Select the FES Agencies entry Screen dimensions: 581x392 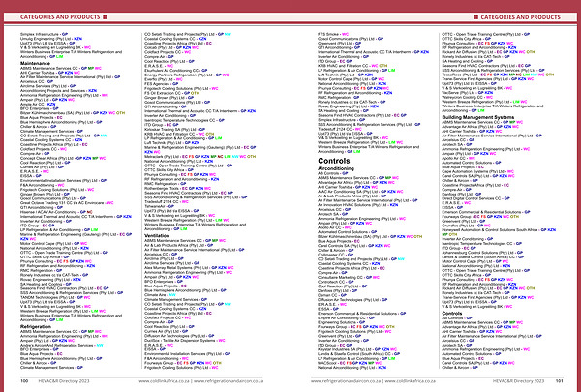(161, 84)
